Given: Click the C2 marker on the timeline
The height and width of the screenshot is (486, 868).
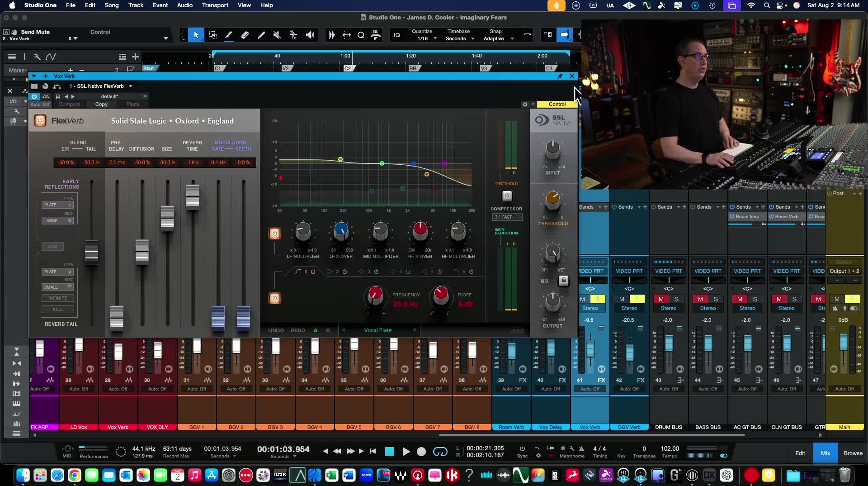Looking at the screenshot, I should [347, 68].
